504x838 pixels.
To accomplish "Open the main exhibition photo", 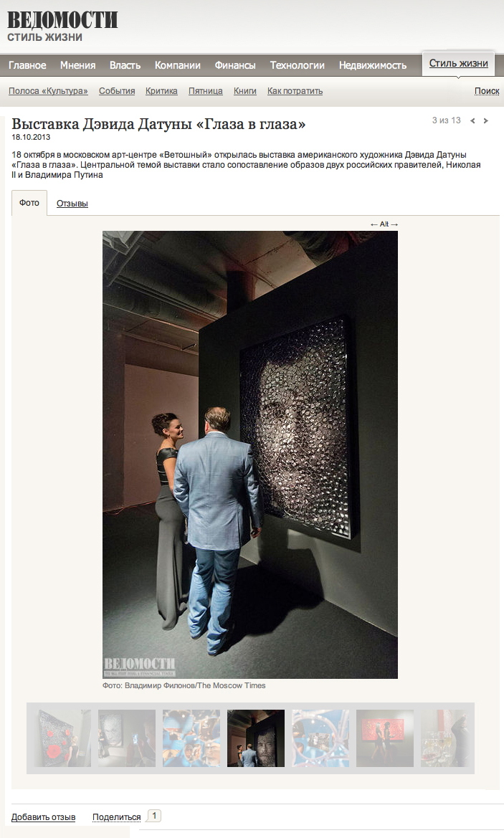I will click(x=250, y=454).
